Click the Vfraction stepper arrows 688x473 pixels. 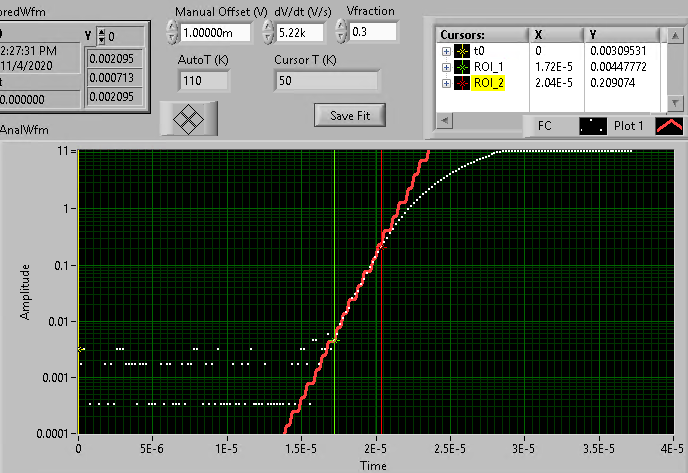pos(340,32)
